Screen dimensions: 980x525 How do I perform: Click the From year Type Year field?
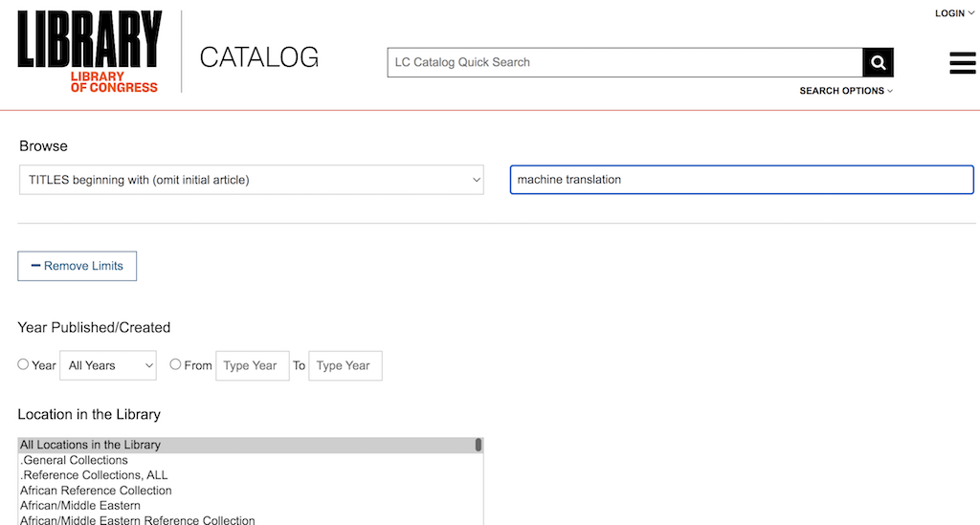(253, 365)
